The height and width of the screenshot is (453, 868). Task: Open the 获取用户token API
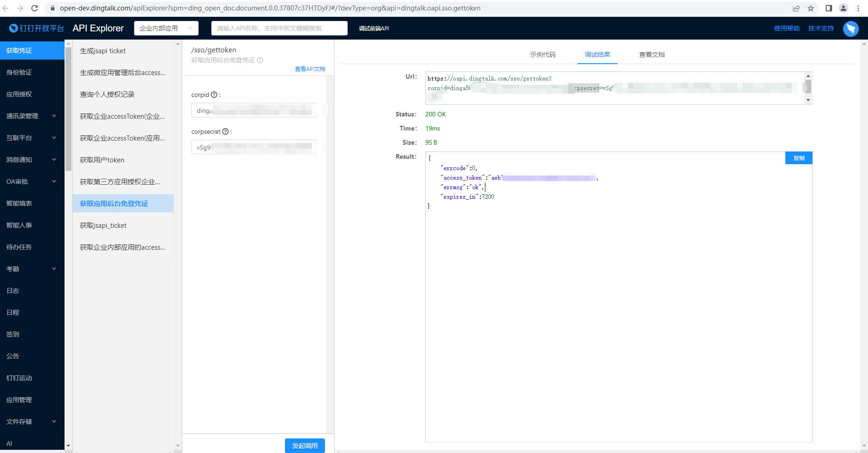point(123,160)
